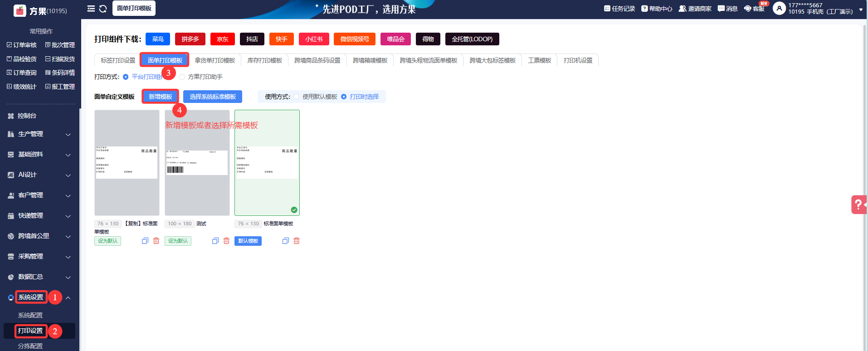The height and width of the screenshot is (351, 868).
Task: Click the red 拼多多 download swatch button
Action: pos(190,39)
